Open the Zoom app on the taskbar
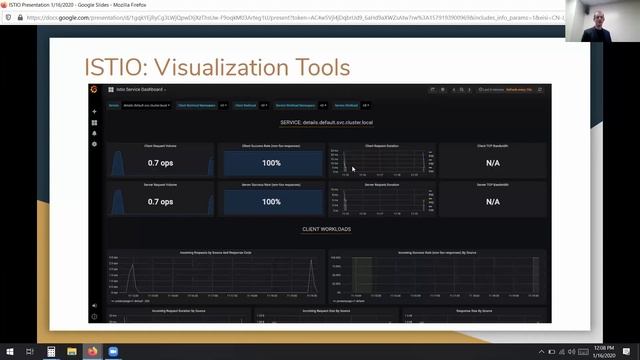 point(113,351)
